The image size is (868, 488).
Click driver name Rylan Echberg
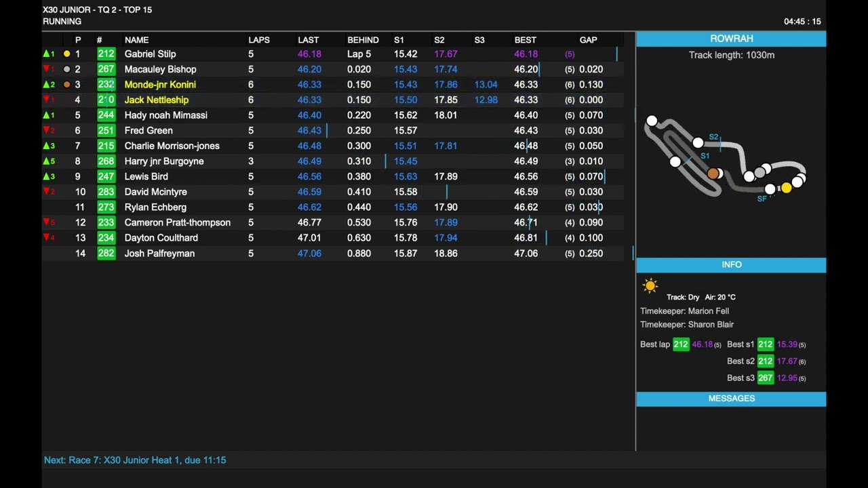pyautogui.click(x=155, y=207)
